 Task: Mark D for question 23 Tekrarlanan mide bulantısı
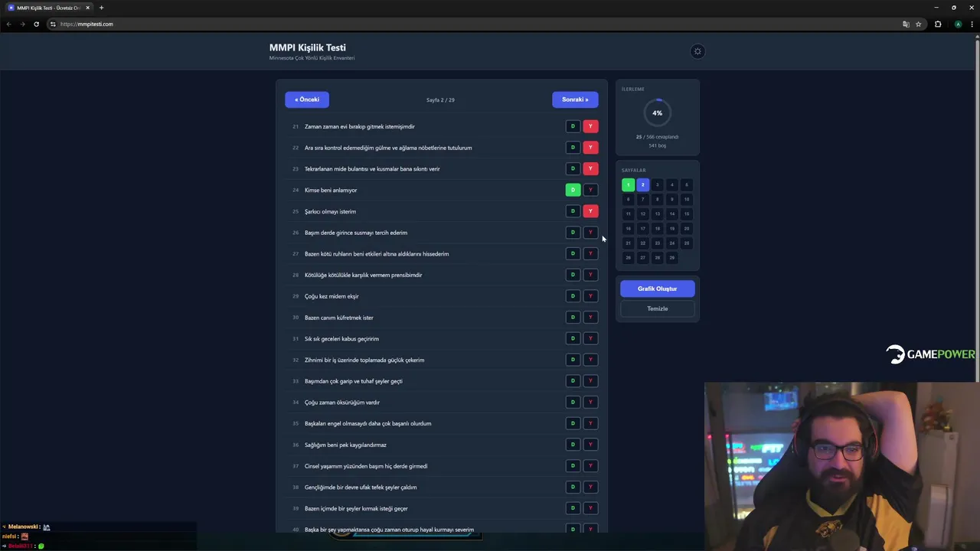573,168
